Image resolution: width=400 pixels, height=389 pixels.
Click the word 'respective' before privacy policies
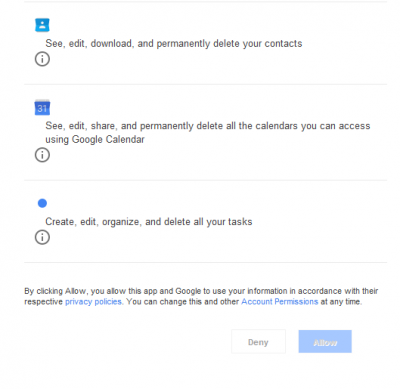[43, 302]
